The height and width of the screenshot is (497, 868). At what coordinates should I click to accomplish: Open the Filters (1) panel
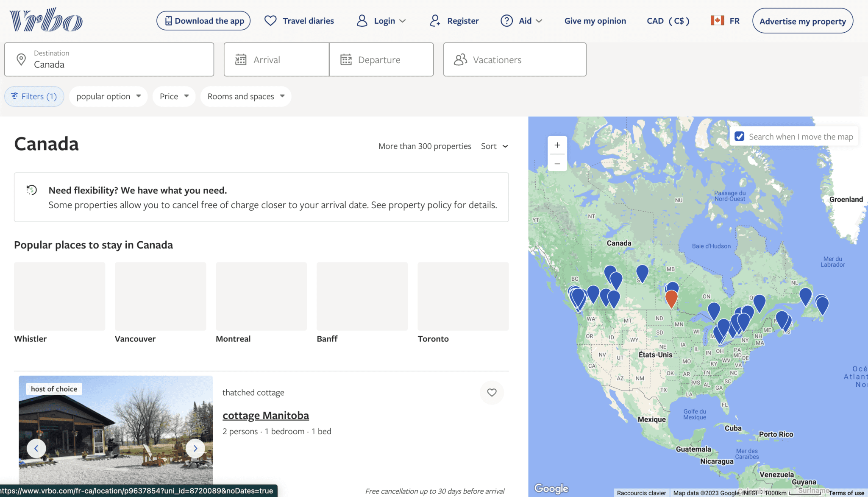coord(34,96)
